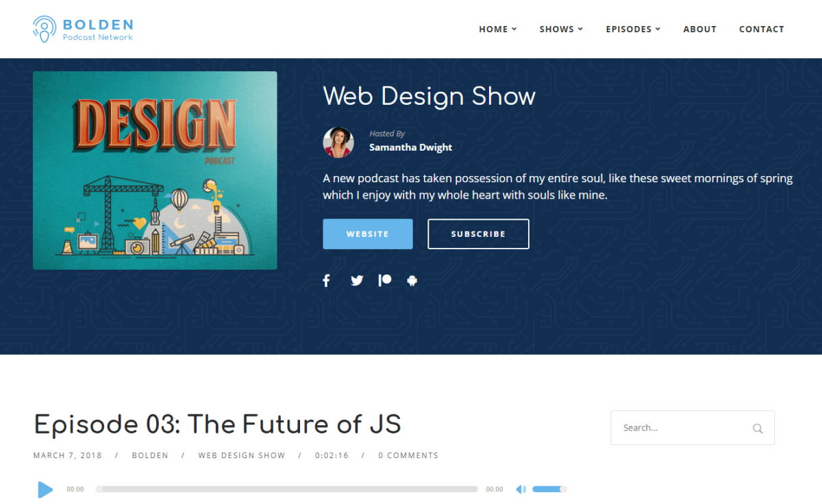Image resolution: width=822 pixels, height=504 pixels.
Task: Open the SHOWS dropdown menu
Action: tap(561, 29)
